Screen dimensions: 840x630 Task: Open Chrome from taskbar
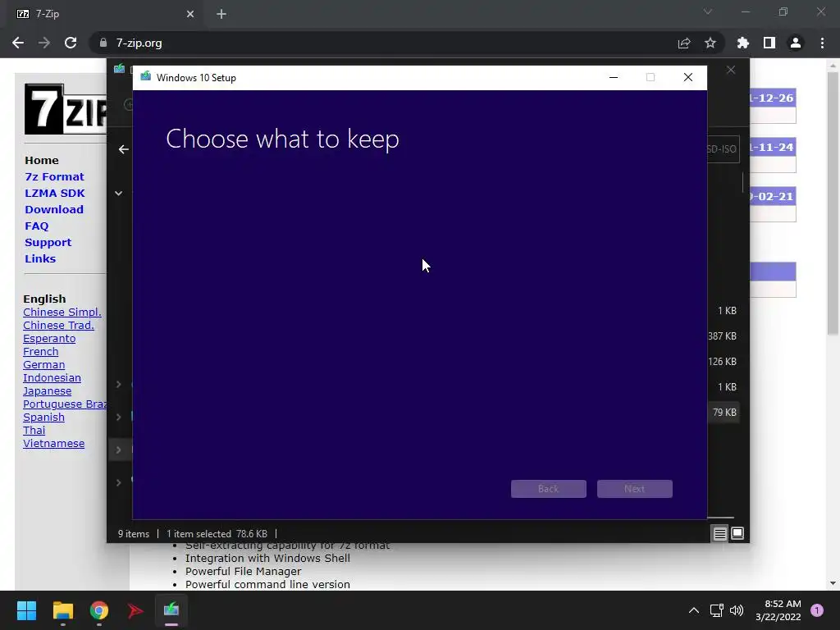click(99, 610)
